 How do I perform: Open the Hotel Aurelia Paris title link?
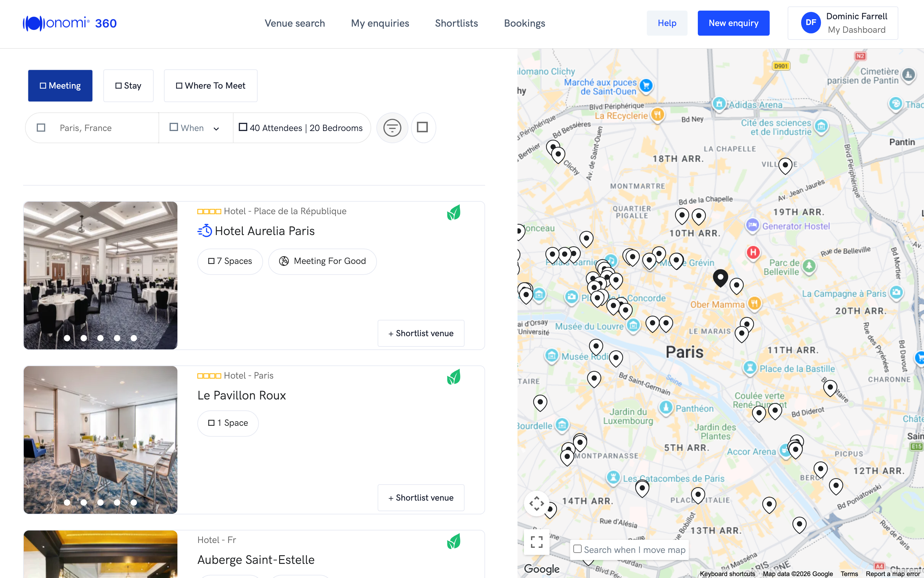point(265,231)
